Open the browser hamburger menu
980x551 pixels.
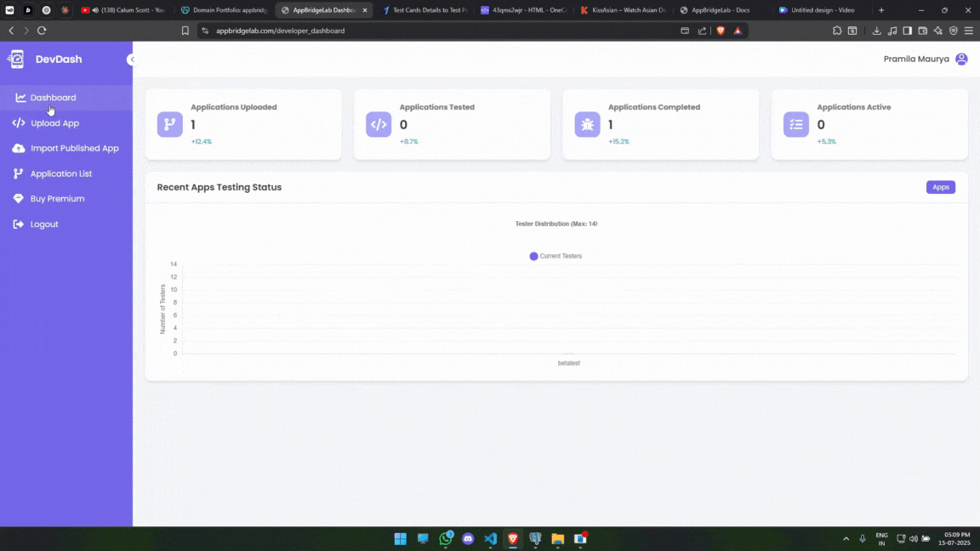point(969,31)
